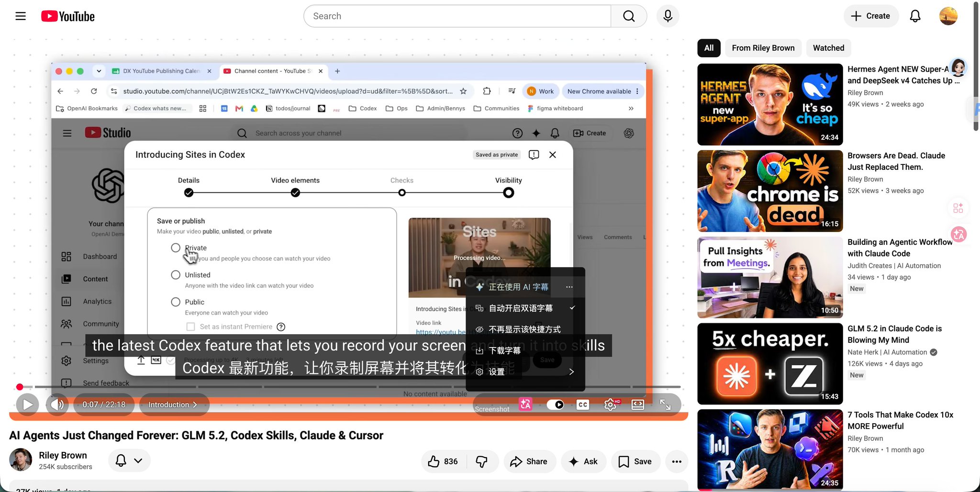Select the All filter chip
The image size is (980, 492).
pos(709,48)
